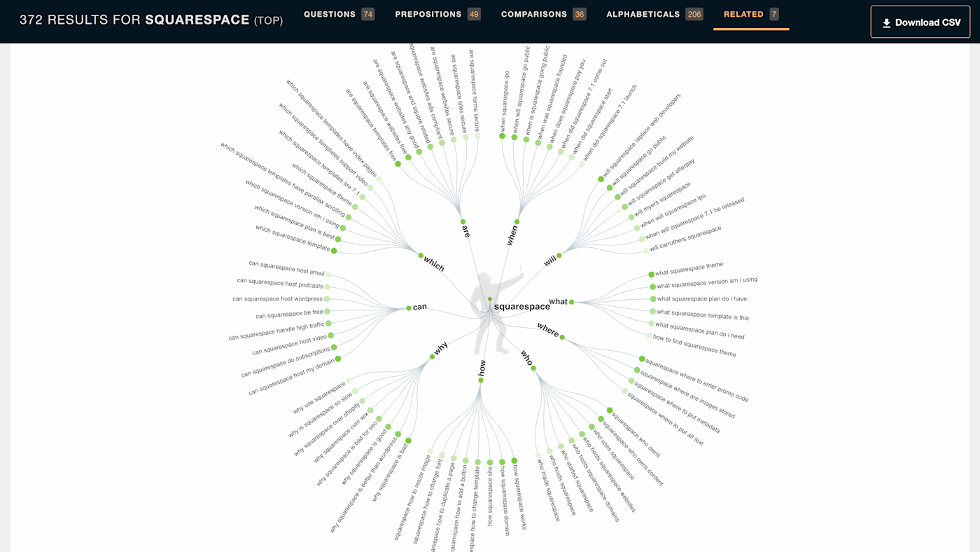Click 'why use squarespace' query
Screen dimensions: 980x552
click(319, 398)
